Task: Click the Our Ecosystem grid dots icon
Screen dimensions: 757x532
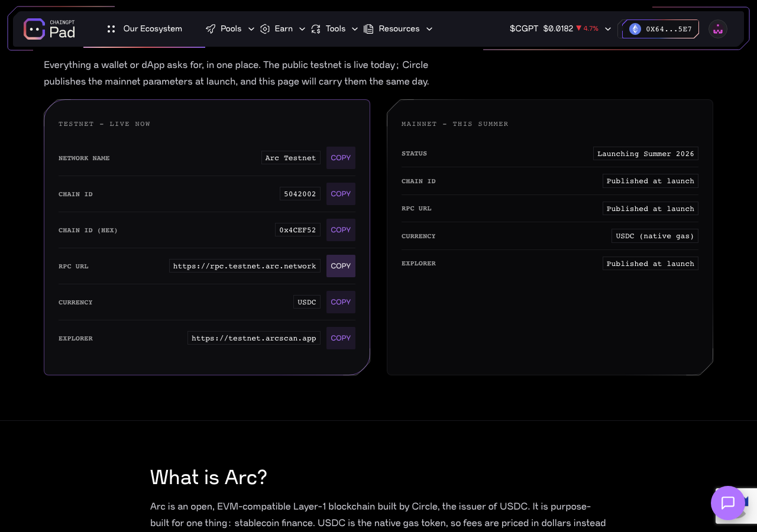Action: (111, 29)
